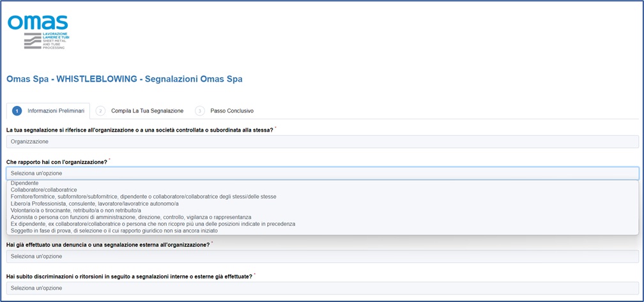The height and width of the screenshot is (302, 644).
Task: Open the Informazioni Preliminari tab
Action: [49, 111]
